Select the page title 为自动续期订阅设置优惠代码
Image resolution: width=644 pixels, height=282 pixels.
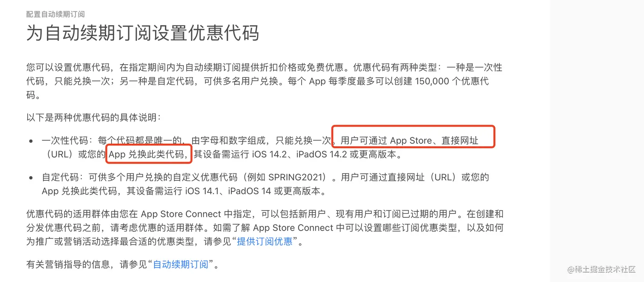tap(142, 34)
